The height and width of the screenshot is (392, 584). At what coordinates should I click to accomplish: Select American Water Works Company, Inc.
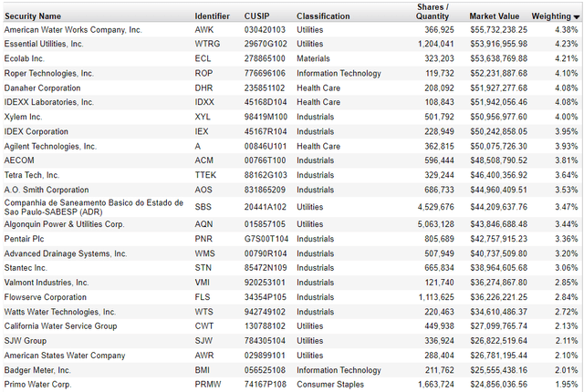(73, 30)
